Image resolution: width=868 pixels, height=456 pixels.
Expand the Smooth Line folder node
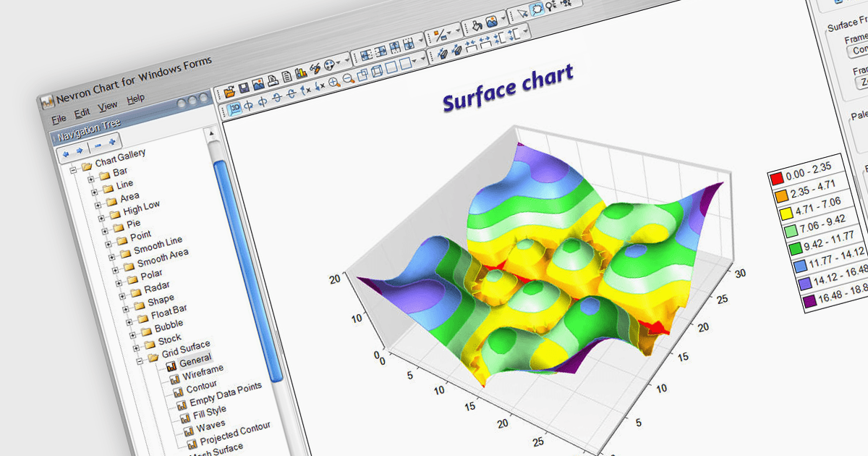[x=111, y=256]
